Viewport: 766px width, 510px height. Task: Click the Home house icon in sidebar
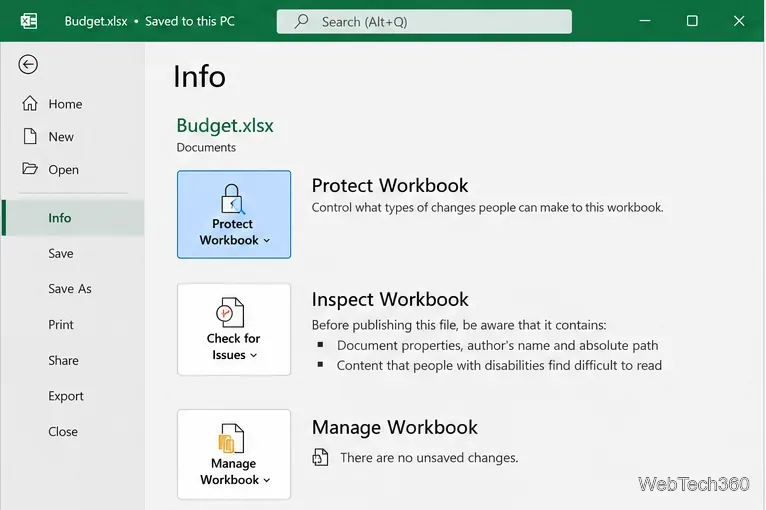[30, 103]
